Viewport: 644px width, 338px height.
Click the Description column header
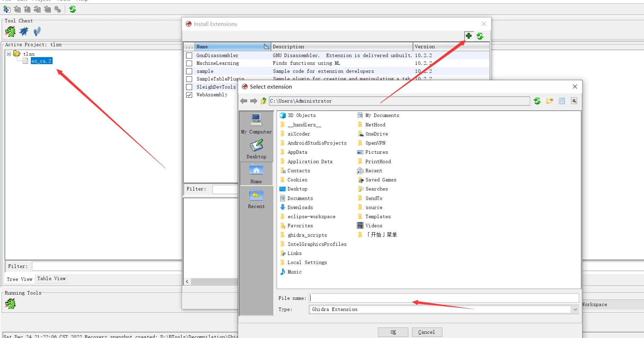(x=342, y=47)
